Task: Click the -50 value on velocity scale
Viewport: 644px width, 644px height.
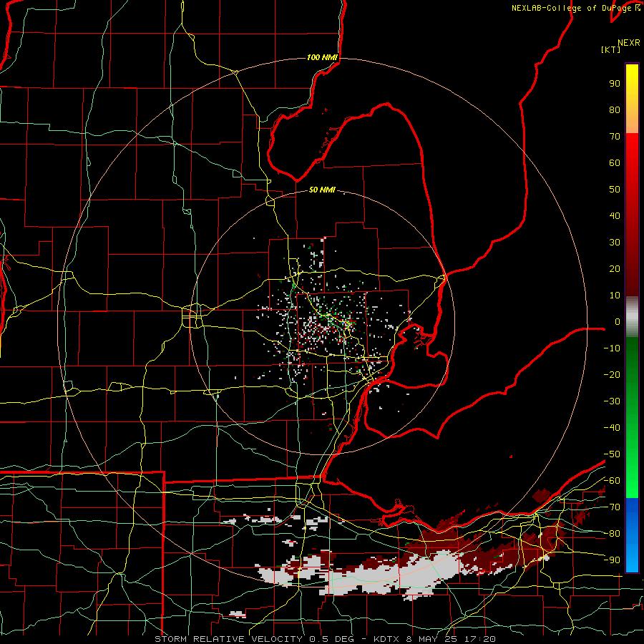Action: pyautogui.click(x=612, y=454)
